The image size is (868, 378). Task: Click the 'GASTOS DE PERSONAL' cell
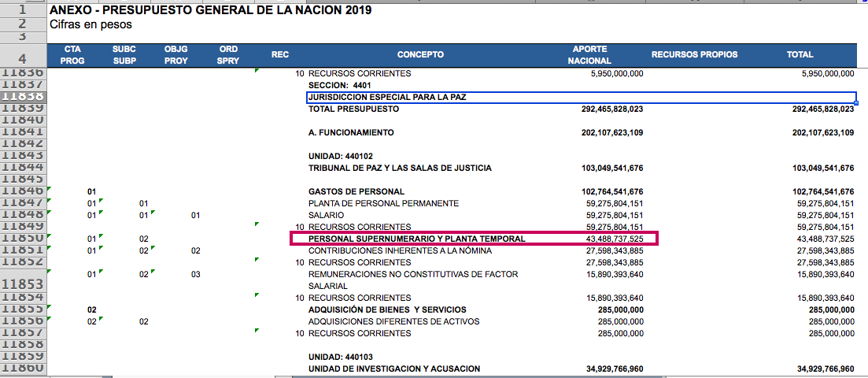click(x=356, y=192)
